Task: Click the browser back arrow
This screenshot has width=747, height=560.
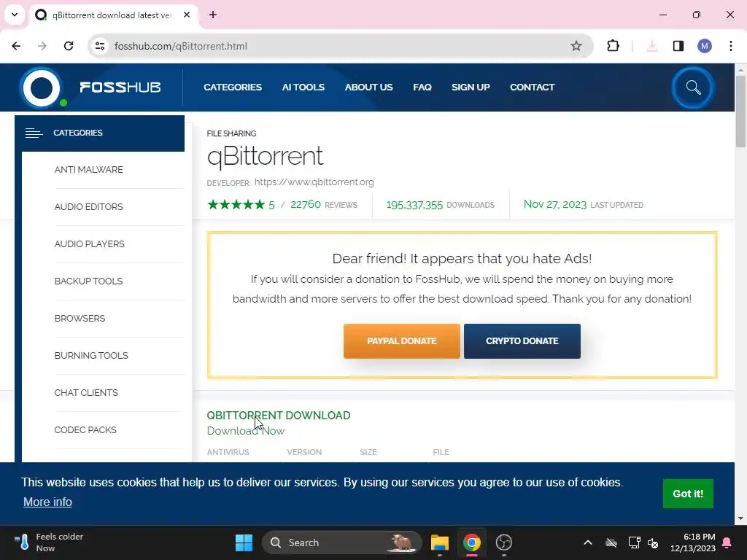Action: [16, 46]
